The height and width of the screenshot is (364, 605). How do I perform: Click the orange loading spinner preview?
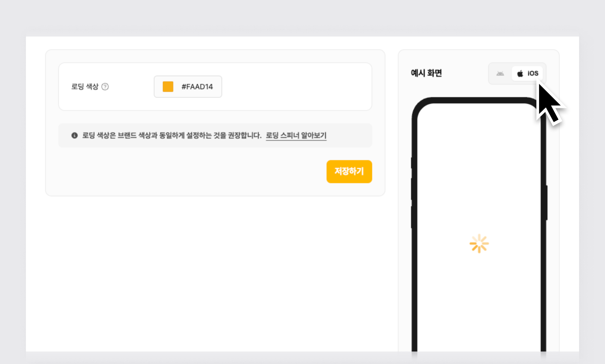point(479,244)
